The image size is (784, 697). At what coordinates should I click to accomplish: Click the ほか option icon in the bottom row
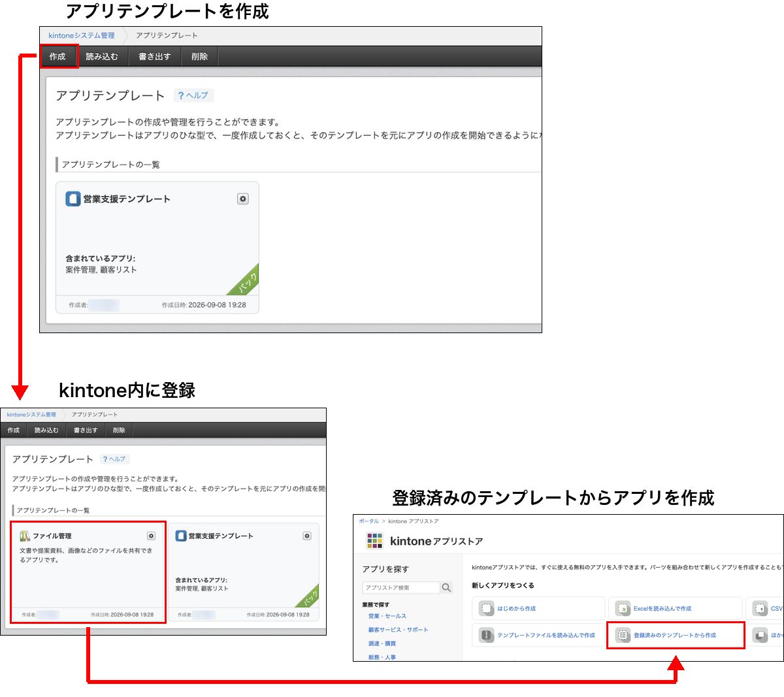click(x=760, y=635)
